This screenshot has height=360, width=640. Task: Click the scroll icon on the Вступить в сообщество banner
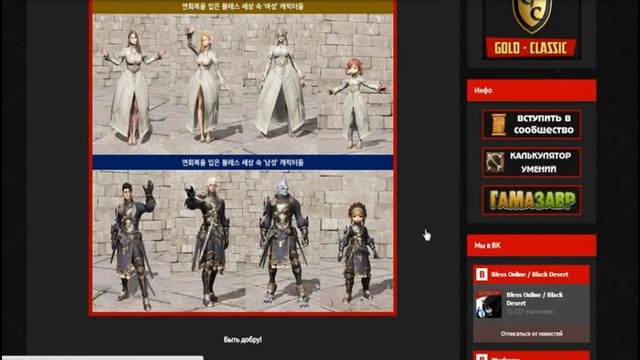pyautogui.click(x=498, y=124)
